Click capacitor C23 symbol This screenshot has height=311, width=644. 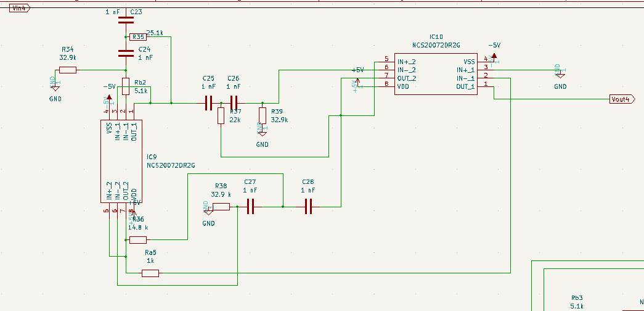(126, 20)
